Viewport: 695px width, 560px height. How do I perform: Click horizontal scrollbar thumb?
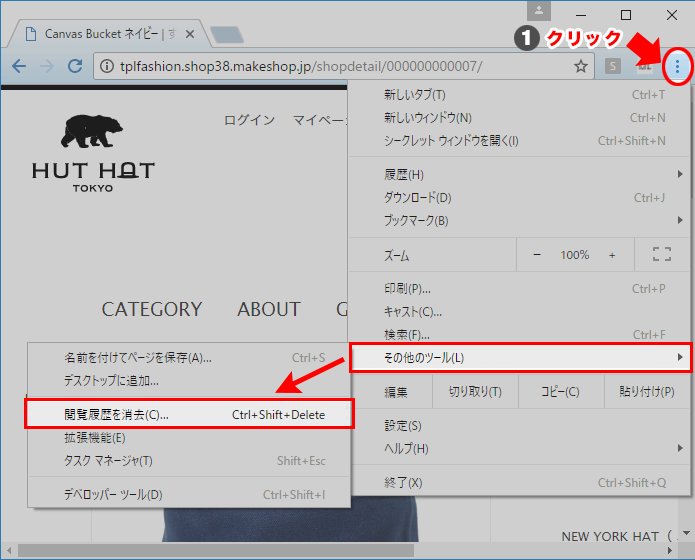click(x=216, y=551)
